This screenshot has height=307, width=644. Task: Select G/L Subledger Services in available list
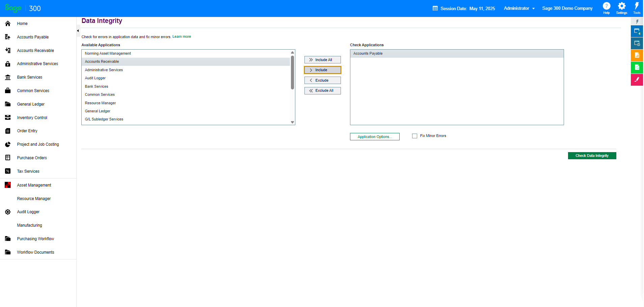pos(186,119)
